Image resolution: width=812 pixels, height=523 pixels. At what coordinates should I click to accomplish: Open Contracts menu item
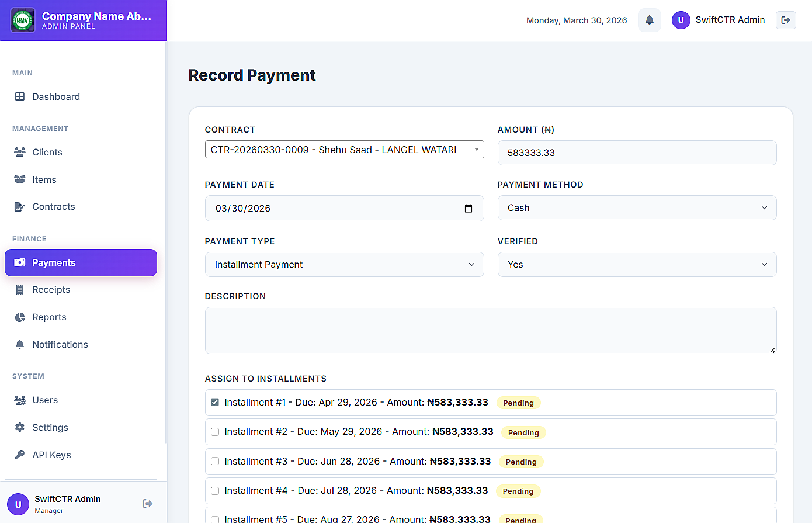(x=81, y=206)
